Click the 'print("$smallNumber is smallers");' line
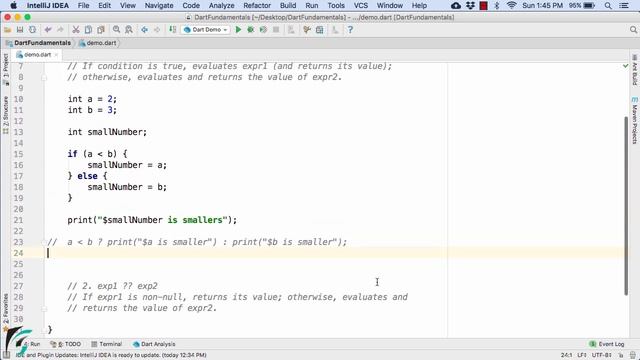Viewport: 640px width, 360px height. click(152, 220)
